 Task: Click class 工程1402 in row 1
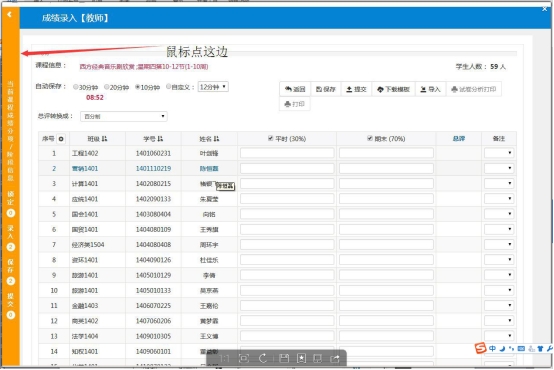pos(85,153)
